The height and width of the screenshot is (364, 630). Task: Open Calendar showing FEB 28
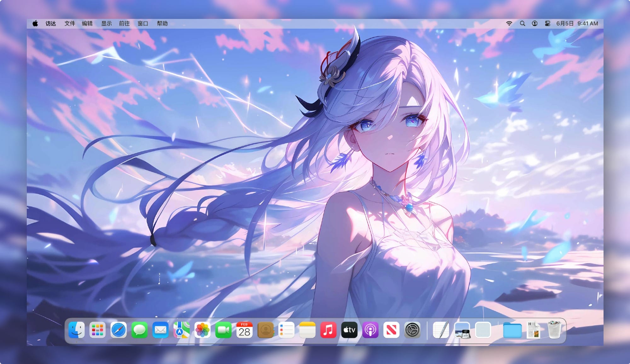(244, 330)
